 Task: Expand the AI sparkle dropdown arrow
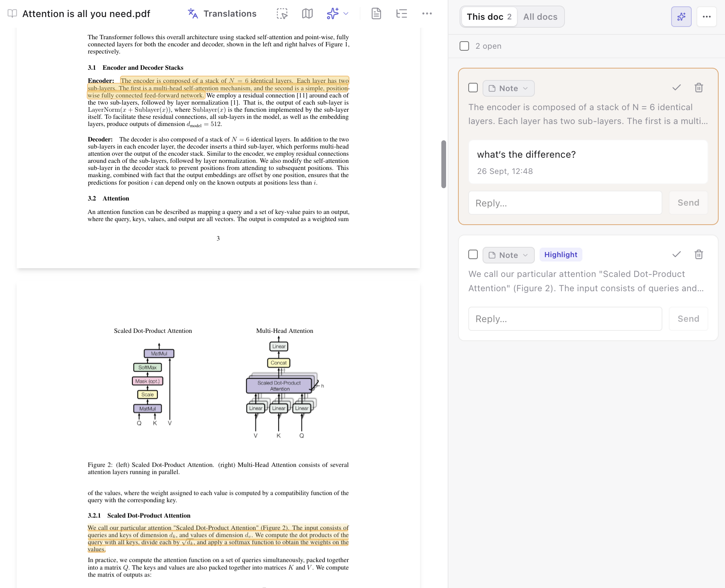pos(346,14)
